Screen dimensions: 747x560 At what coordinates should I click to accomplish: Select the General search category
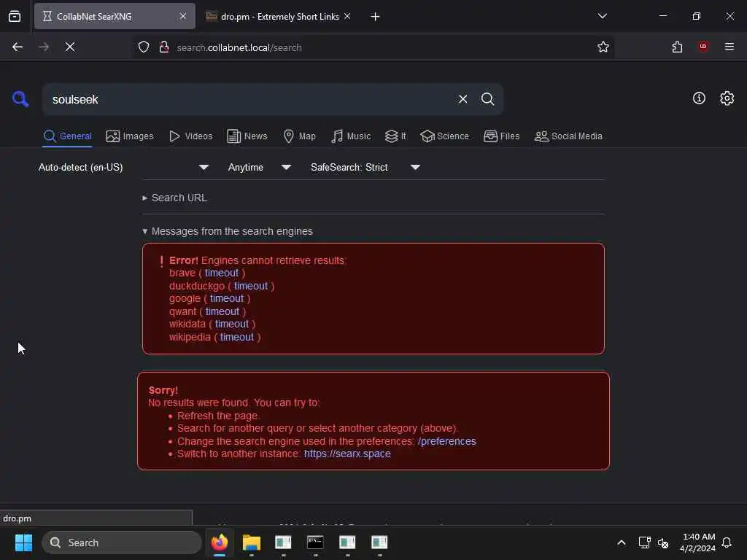[67, 136]
